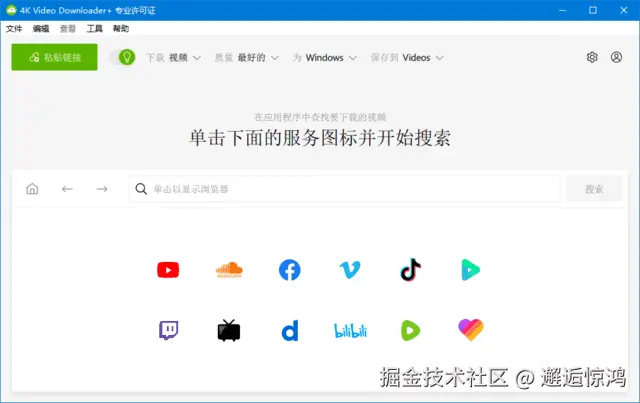Open the SoundCloud service icon
This screenshot has height=403, width=640.
click(229, 270)
